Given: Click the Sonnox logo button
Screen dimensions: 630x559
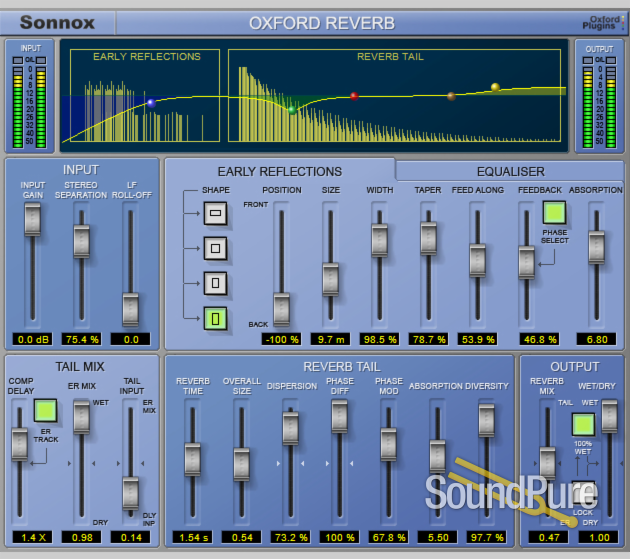Looking at the screenshot, I should tap(57, 23).
